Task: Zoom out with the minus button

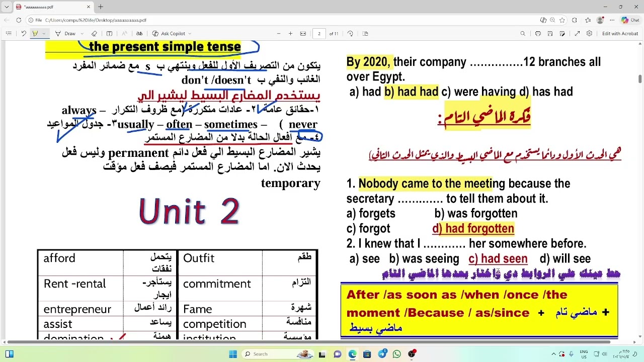Action: pos(279,34)
